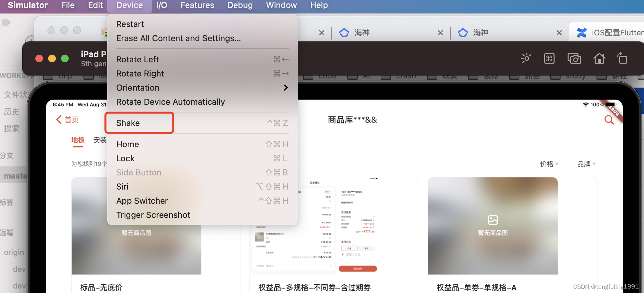
Task: Click the 权益品–多规格–不同券–含过期券 title
Action: point(315,287)
